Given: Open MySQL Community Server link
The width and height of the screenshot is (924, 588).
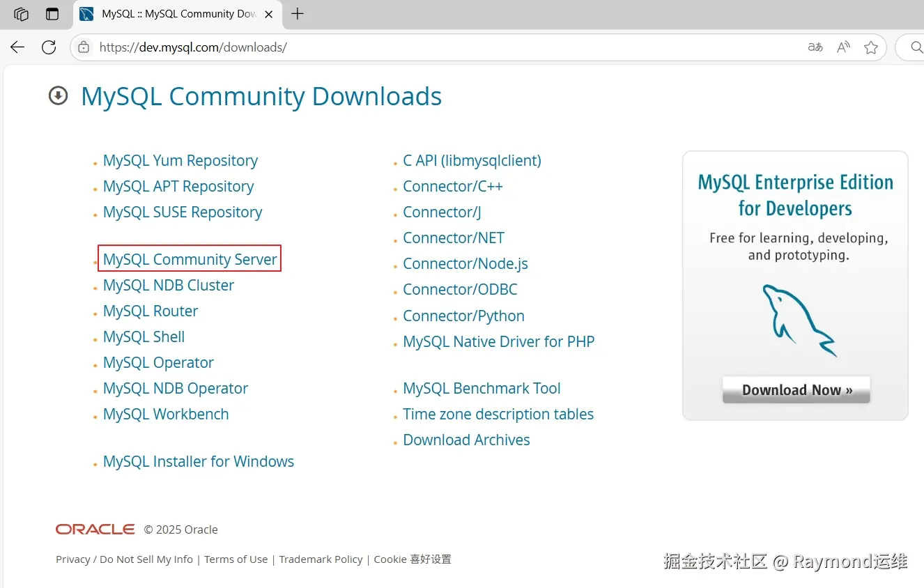Looking at the screenshot, I should [190, 259].
